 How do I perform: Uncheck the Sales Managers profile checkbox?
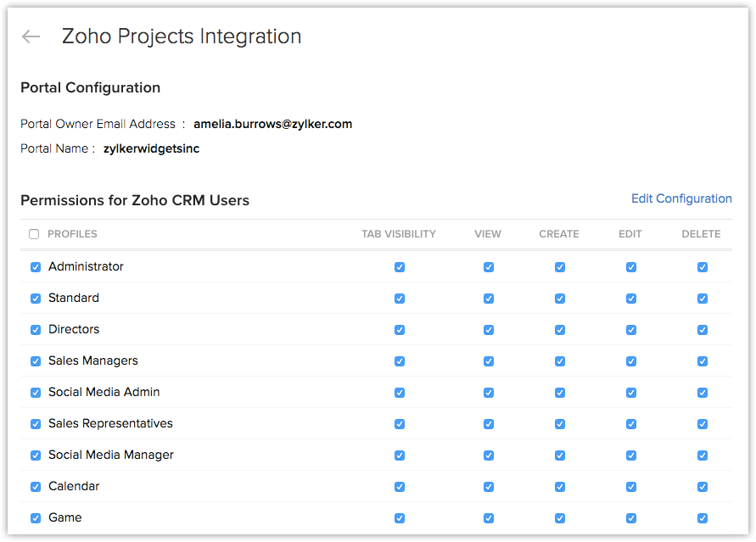point(36,361)
